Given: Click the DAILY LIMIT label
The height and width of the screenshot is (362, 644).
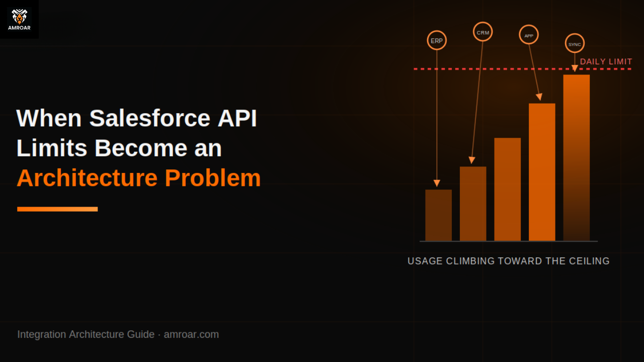Looking at the screenshot, I should 606,62.
